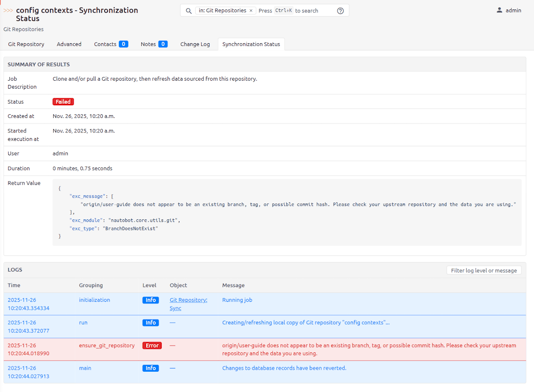This screenshot has width=534, height=392.
Task: Click the Info badge on initialization row
Action: (151, 300)
